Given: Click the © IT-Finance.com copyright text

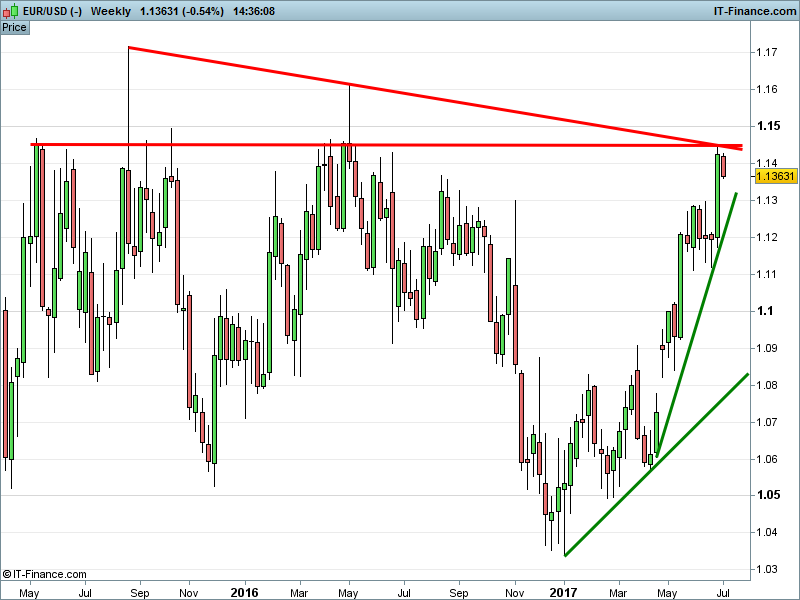Looking at the screenshot, I should (44, 574).
